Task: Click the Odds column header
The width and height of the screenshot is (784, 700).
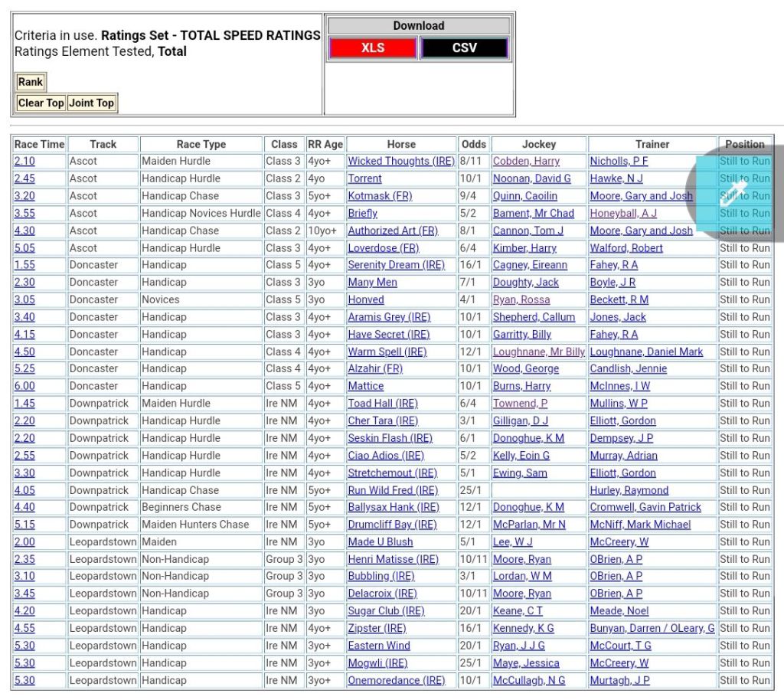Action: point(473,144)
